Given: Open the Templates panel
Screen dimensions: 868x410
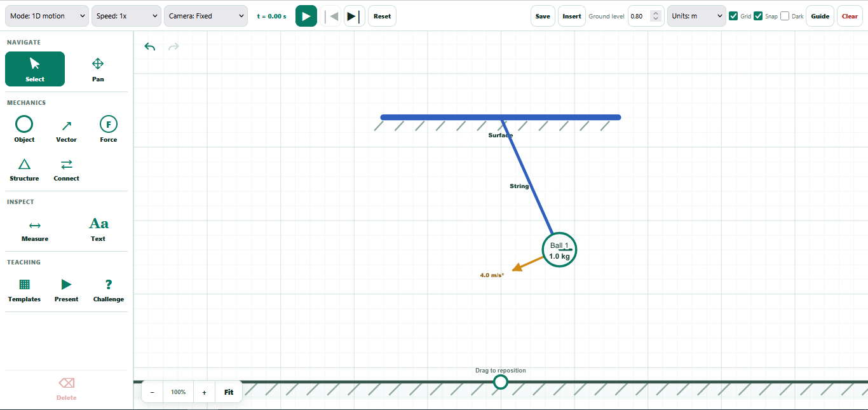Looking at the screenshot, I should click(24, 290).
